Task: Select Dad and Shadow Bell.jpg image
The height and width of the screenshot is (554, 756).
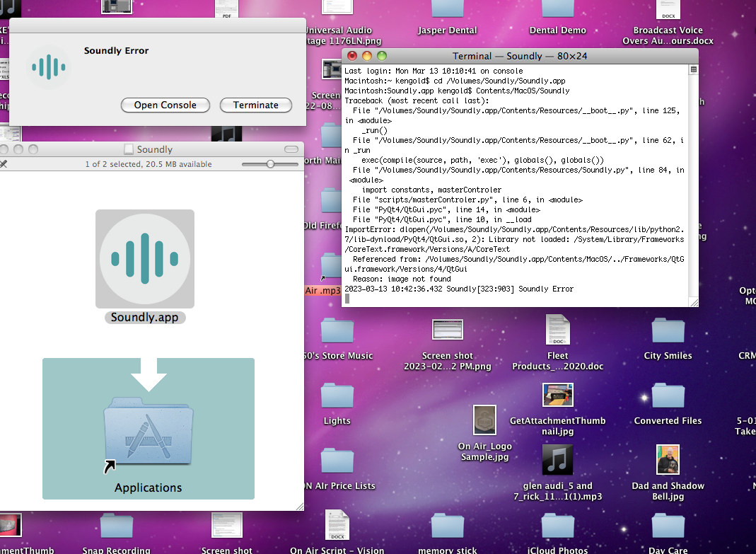Action: click(x=668, y=460)
